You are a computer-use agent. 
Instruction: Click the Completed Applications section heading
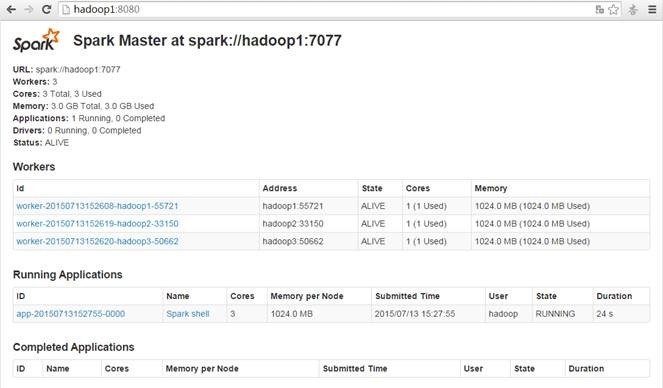(x=74, y=347)
